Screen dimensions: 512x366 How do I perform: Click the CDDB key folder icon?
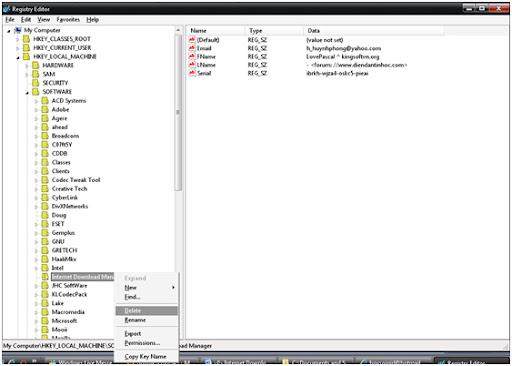(45, 153)
